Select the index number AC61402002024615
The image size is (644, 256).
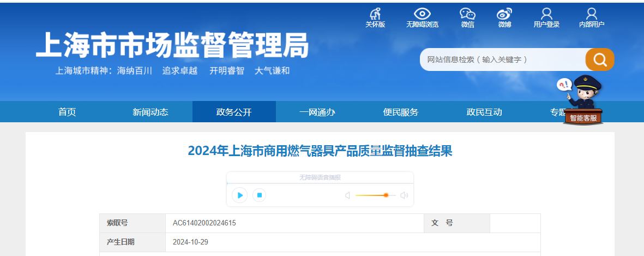click(x=204, y=223)
